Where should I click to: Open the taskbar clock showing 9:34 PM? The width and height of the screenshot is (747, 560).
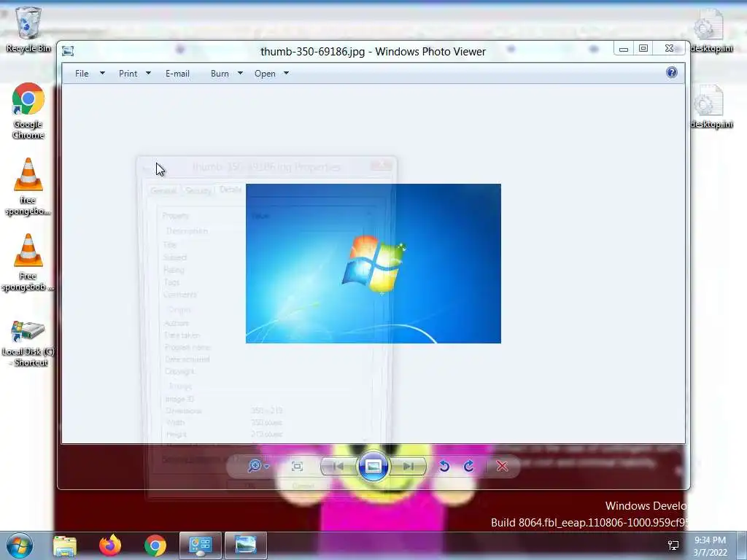pos(710,545)
